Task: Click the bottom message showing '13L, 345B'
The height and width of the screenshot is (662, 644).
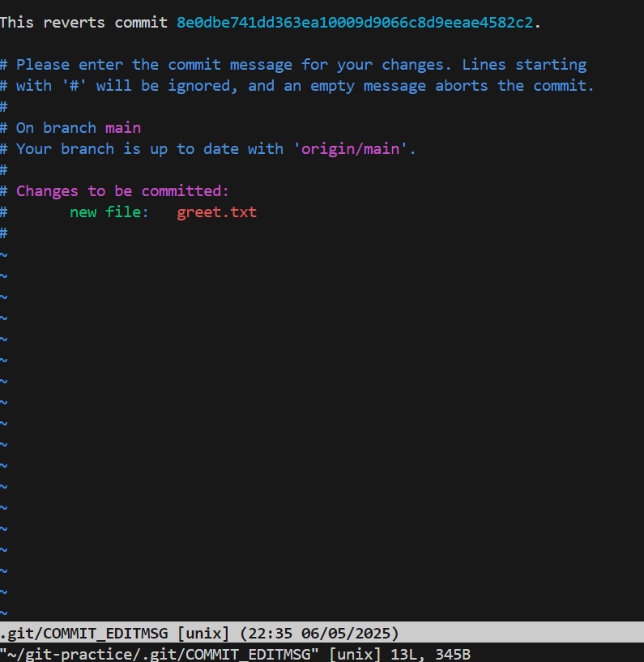Action: coord(430,655)
